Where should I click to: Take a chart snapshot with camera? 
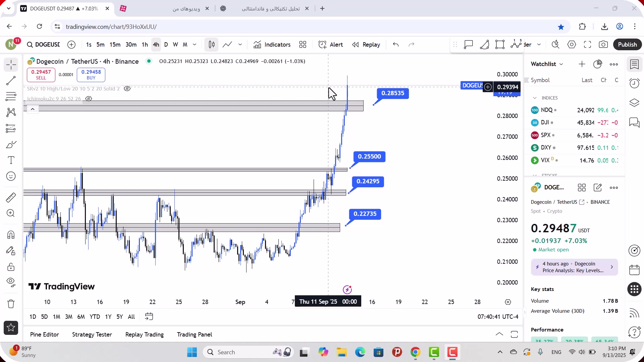[x=603, y=45]
